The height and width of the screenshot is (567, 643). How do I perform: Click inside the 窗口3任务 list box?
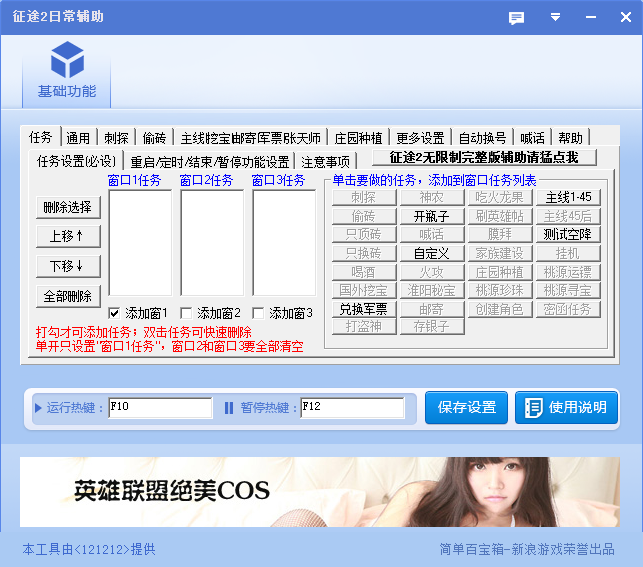285,242
